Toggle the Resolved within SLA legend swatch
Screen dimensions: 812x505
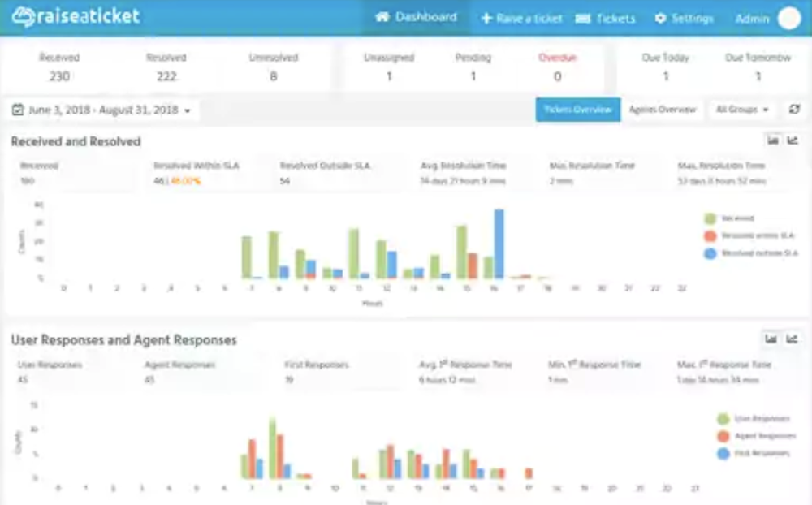coord(710,236)
